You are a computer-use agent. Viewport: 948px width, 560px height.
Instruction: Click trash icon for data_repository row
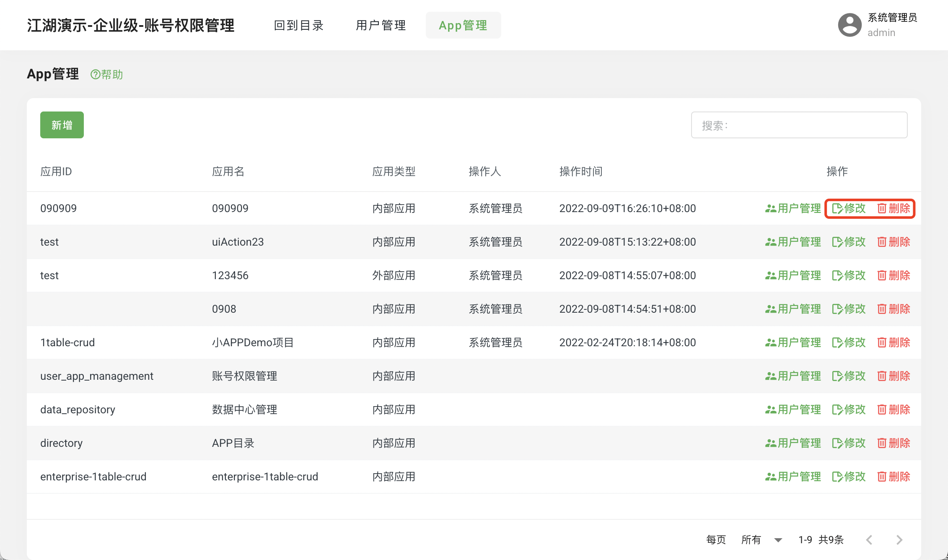tap(882, 410)
